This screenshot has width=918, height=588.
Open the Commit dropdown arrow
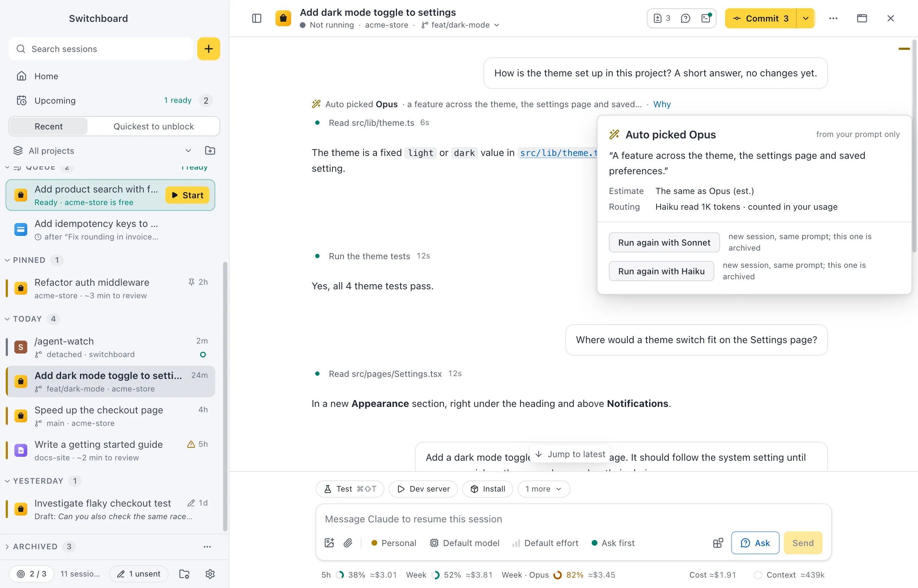806,18
